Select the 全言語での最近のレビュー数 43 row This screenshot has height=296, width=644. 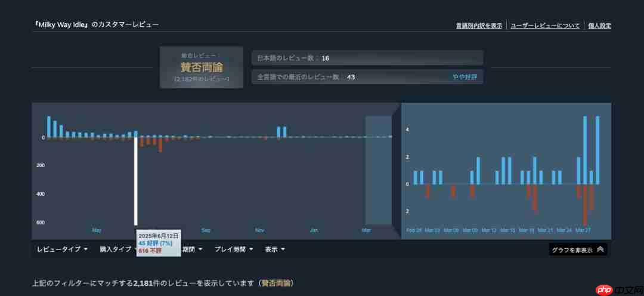367,77
